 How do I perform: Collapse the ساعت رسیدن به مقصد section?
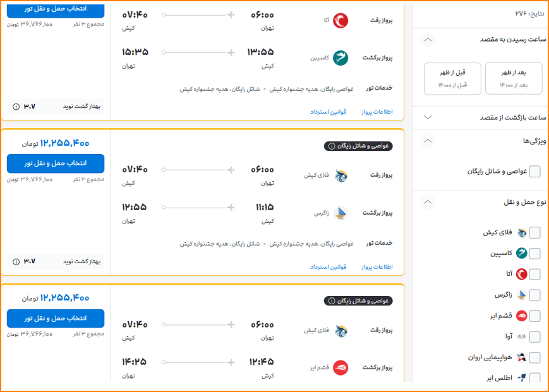tap(428, 39)
